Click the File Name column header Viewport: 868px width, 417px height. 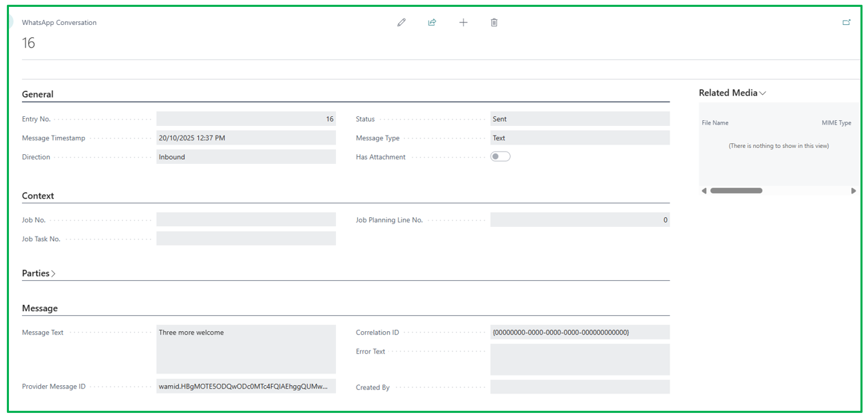(715, 123)
